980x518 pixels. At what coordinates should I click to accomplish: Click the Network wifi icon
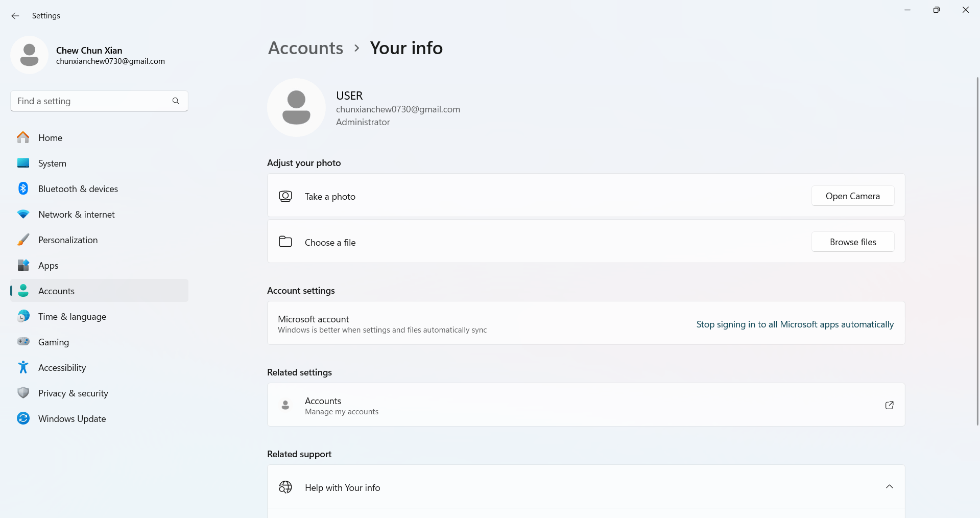pyautogui.click(x=23, y=214)
